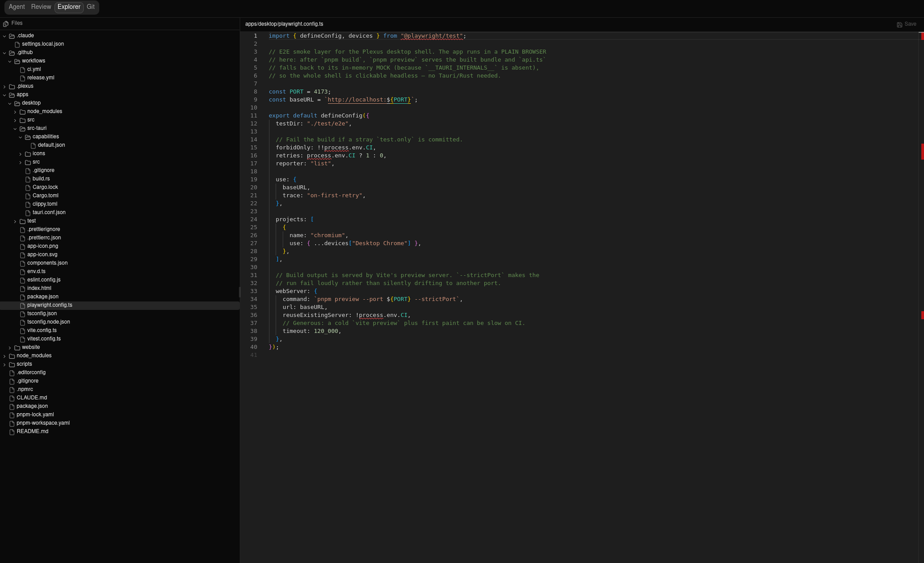
Task: Click the Save button
Action: click(906, 24)
